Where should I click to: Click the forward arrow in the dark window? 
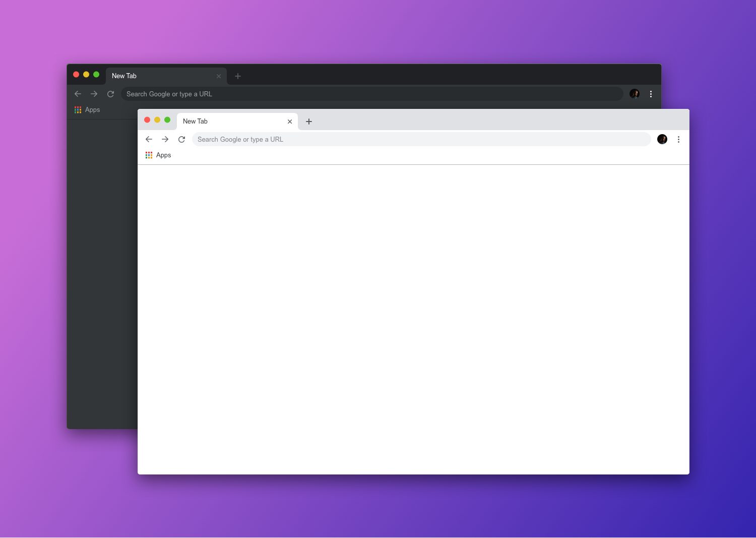coord(94,94)
